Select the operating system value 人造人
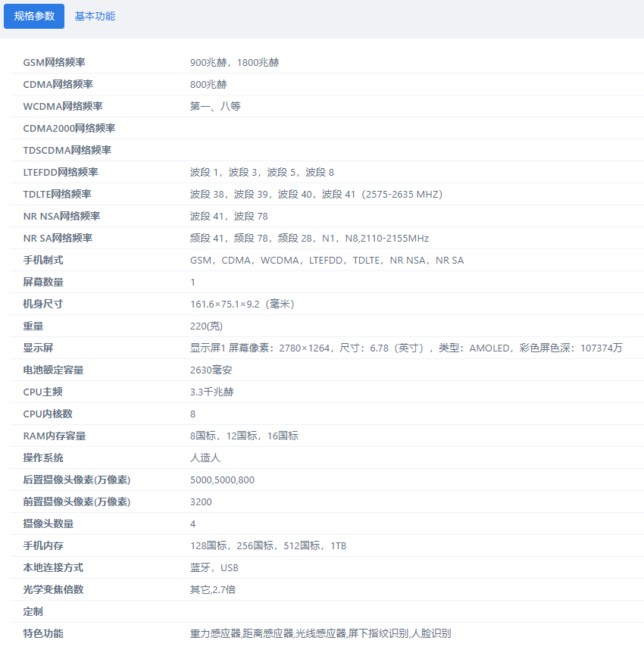 [x=205, y=458]
